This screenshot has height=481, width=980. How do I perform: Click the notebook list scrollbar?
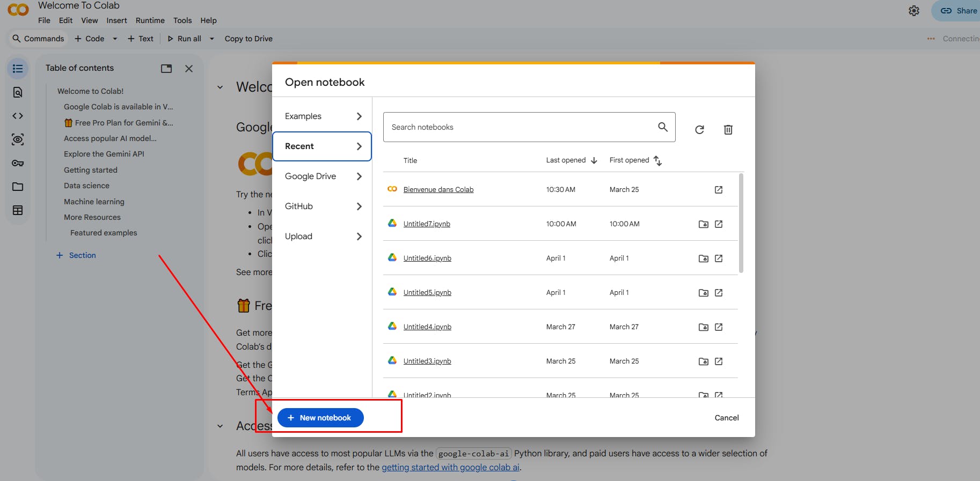click(741, 223)
